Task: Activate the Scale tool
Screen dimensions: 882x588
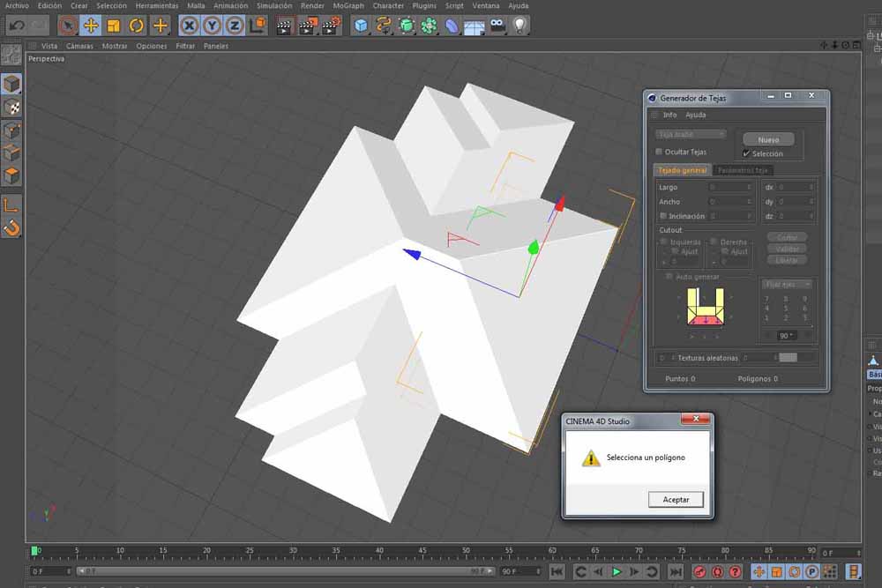Action: coord(114,26)
